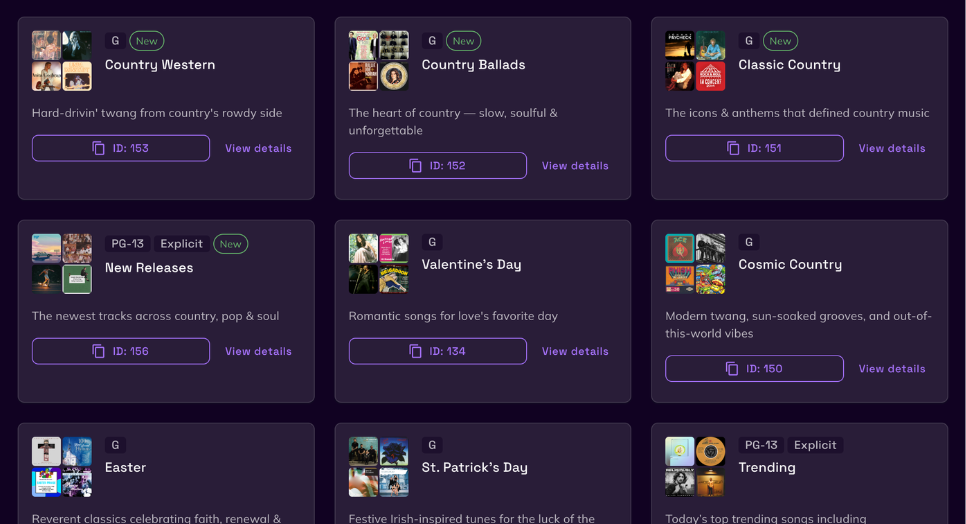Viewport: 966px width, 524px height.
Task: Click the Cosmic Country album art collage
Action: pyautogui.click(x=695, y=264)
